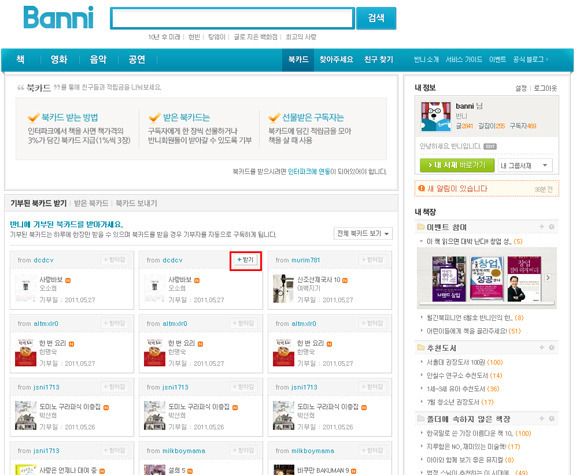Open the 친구 찾기 navigation item
This screenshot has height=475, width=580.
[379, 59]
